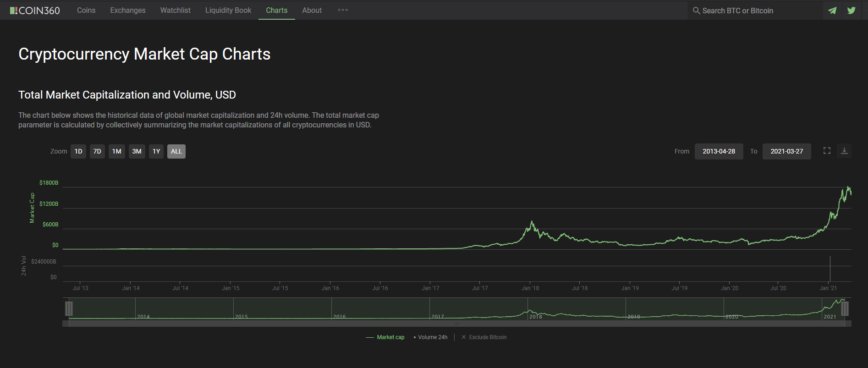Set chart zoom to 1Y
This screenshot has height=368, width=868.
pyautogui.click(x=156, y=151)
